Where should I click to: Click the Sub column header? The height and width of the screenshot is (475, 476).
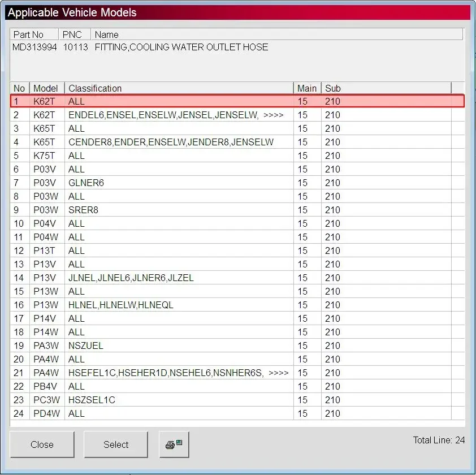tap(386, 88)
